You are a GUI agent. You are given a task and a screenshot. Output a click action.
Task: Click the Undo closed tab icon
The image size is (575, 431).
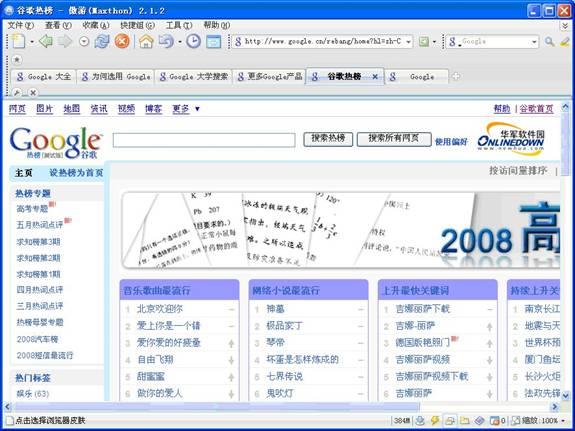point(166,41)
